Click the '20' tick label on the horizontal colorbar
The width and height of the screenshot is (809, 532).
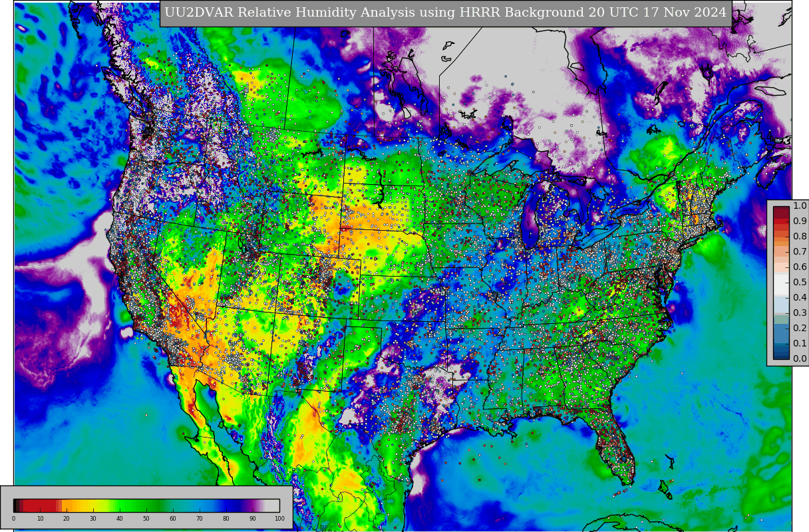67,519
